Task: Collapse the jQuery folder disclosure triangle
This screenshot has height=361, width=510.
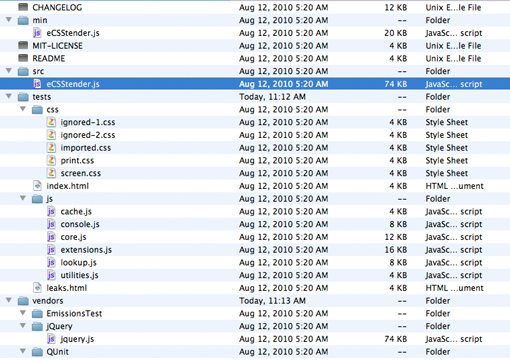Action: click(23, 325)
